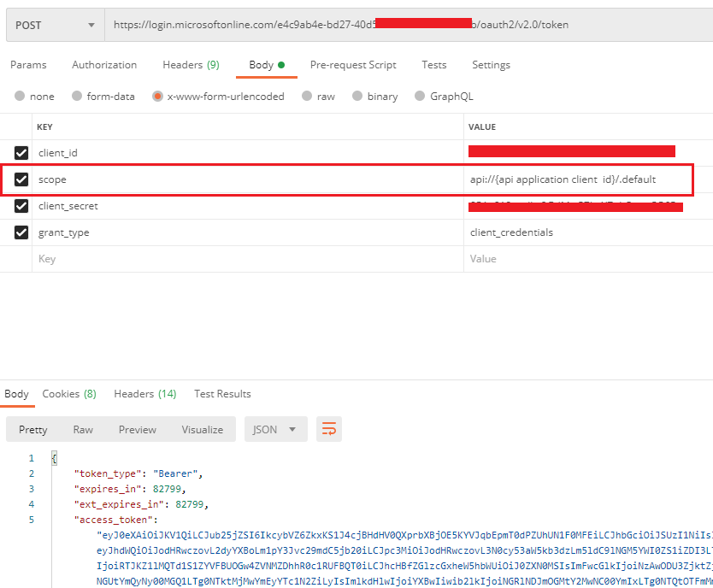Click the client_secret key cell
This screenshot has width=713, height=588.
(248, 206)
